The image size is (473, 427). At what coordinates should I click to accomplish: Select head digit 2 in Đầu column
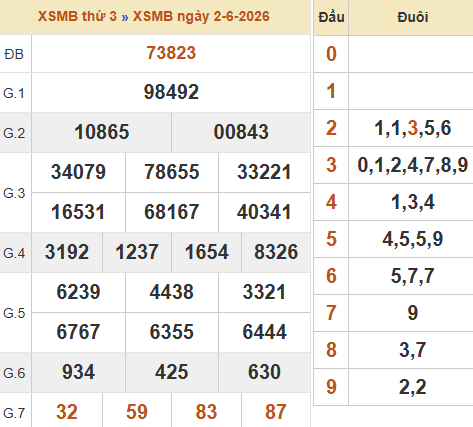(331, 128)
